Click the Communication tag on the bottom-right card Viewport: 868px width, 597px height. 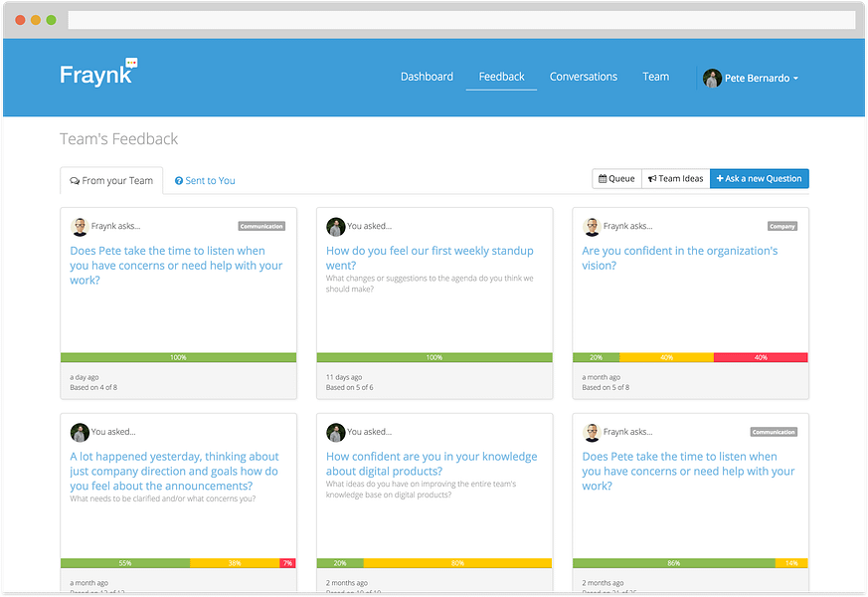[774, 432]
